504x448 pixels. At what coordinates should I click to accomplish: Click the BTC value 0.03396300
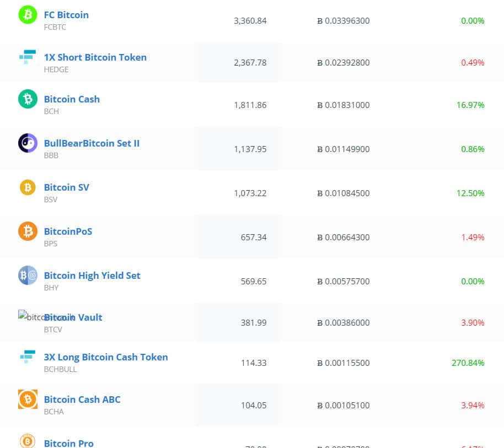(344, 21)
